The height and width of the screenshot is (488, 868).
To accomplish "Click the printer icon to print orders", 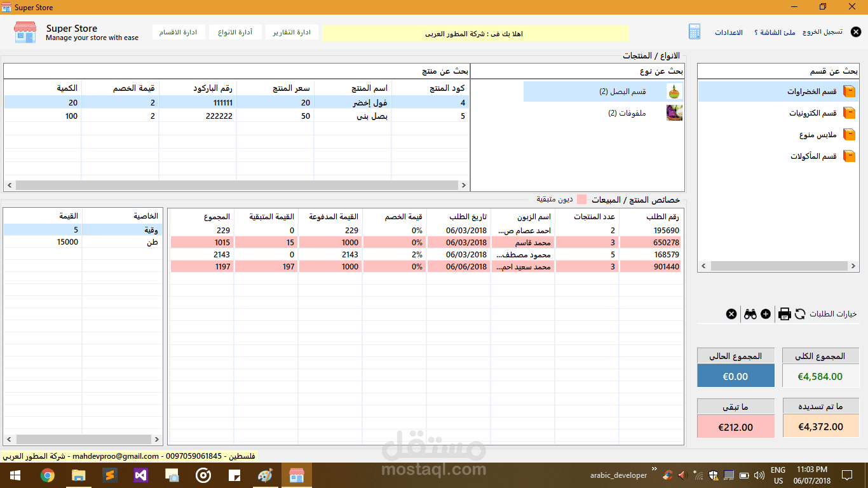I will click(x=785, y=314).
